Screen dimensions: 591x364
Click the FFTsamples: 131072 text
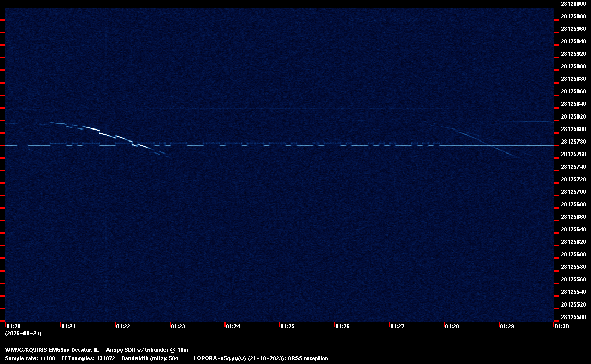pyautogui.click(x=88, y=358)
